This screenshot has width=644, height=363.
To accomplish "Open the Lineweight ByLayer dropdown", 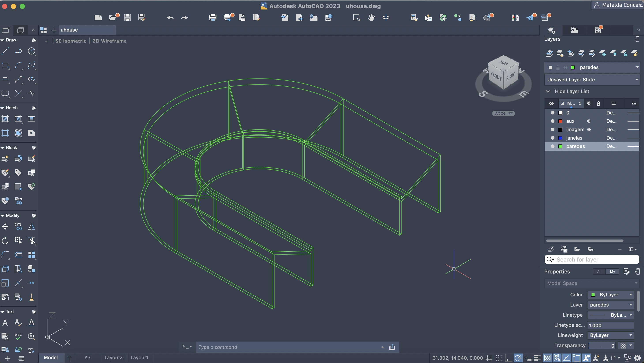I will click(x=610, y=335).
